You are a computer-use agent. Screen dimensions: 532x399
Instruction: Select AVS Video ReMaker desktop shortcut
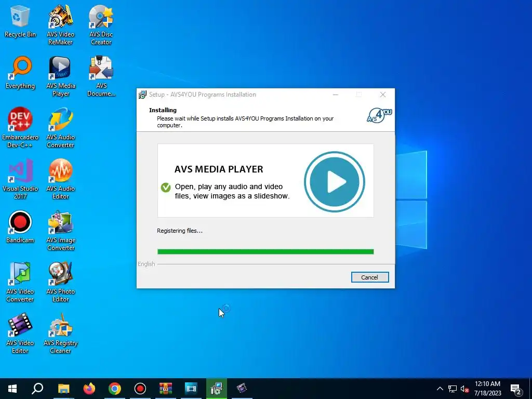60,25
